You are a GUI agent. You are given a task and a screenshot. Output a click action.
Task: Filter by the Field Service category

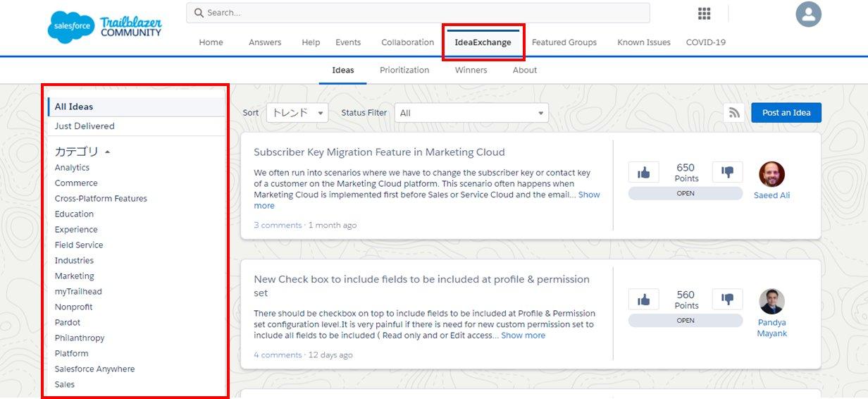pos(79,245)
